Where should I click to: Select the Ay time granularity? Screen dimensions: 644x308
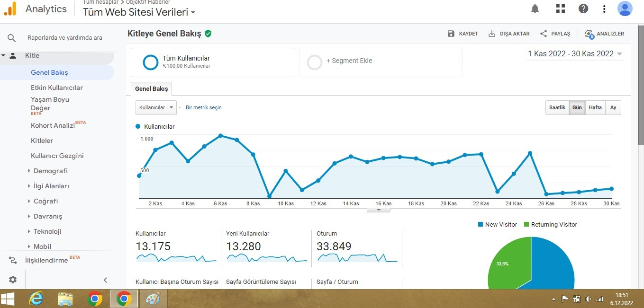(613, 107)
